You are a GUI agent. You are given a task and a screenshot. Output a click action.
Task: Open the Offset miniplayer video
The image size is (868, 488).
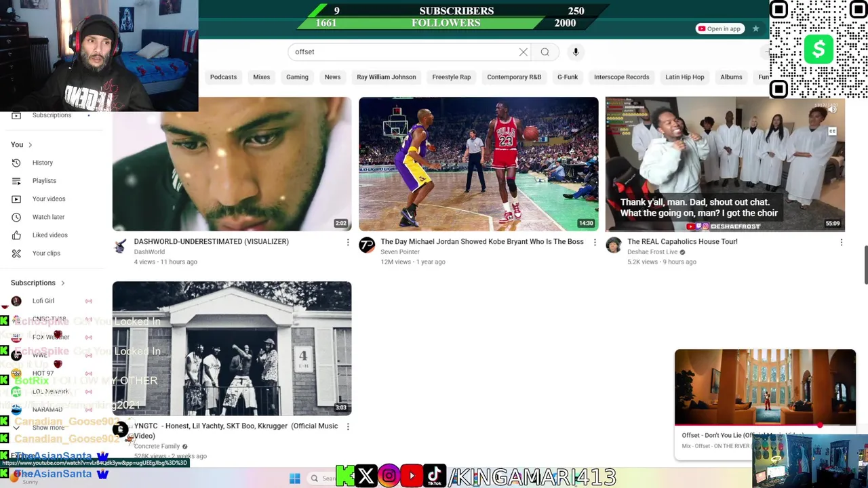click(x=765, y=387)
